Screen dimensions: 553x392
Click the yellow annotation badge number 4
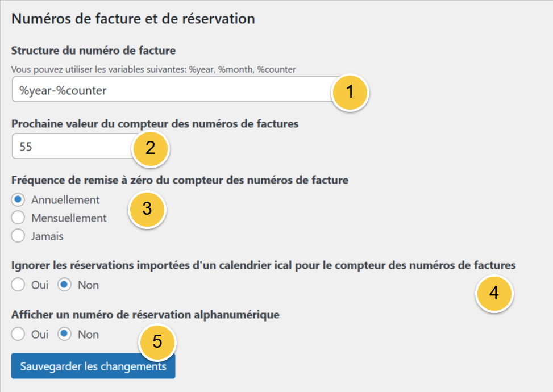[x=494, y=293]
